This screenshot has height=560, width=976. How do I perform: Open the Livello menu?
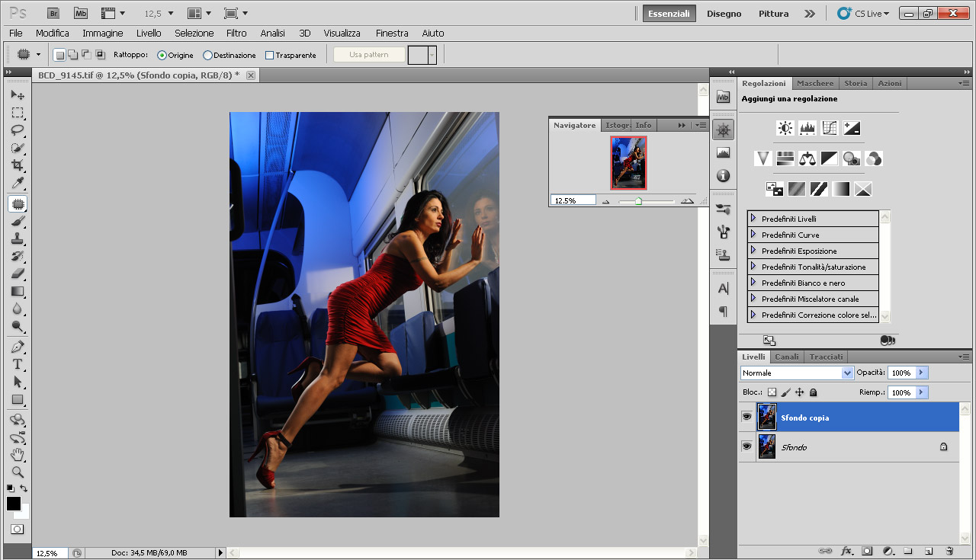(149, 34)
